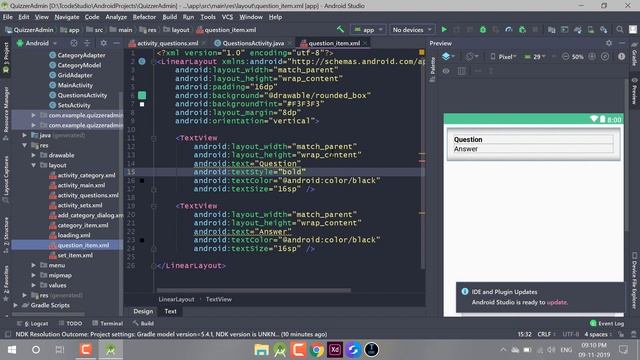
Task: Open the Build menu
Action: (169, 17)
